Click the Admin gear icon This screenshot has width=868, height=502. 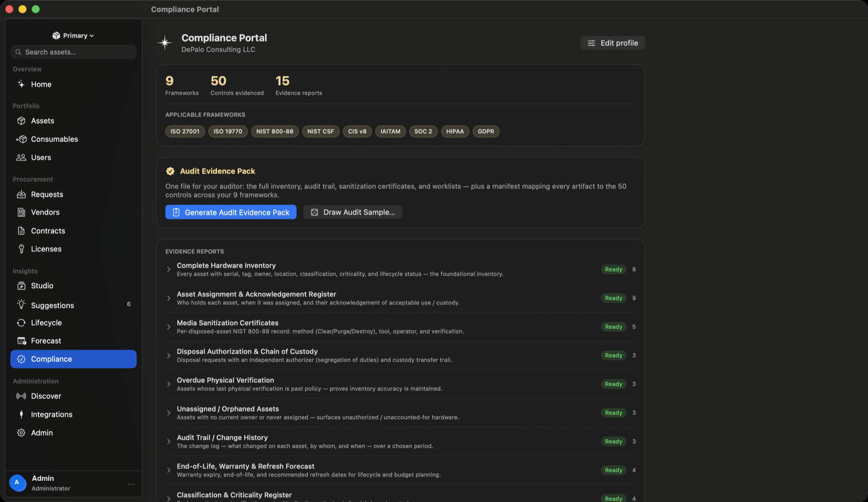point(21,433)
